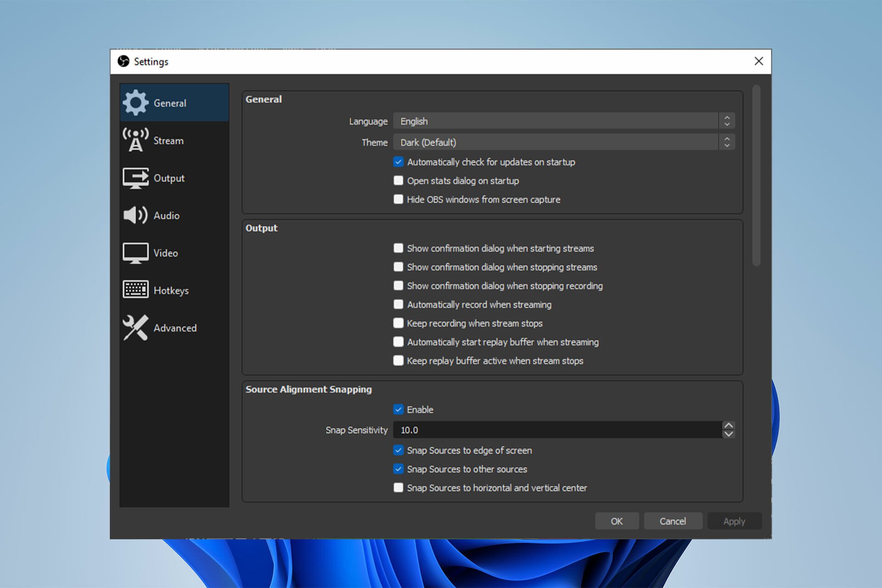
Task: Open the Theme dropdown showing Dark (Default)
Action: coord(564,142)
